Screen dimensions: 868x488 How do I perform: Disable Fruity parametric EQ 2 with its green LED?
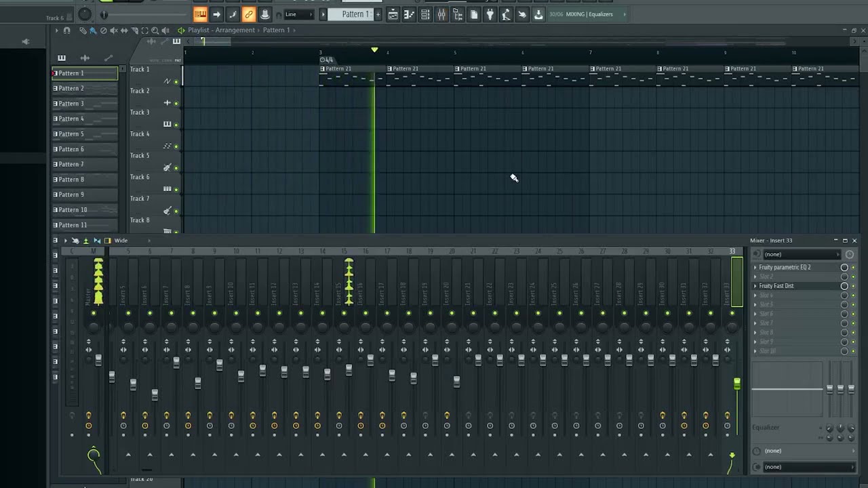pyautogui.click(x=853, y=268)
